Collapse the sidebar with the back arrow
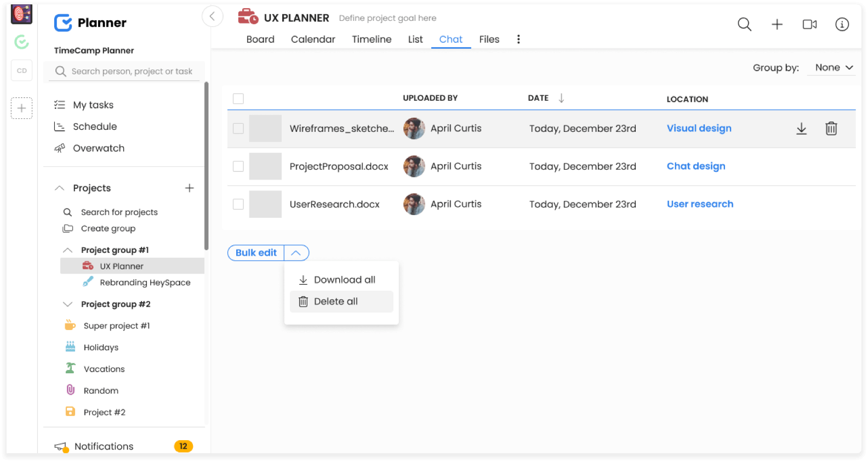 tap(212, 16)
